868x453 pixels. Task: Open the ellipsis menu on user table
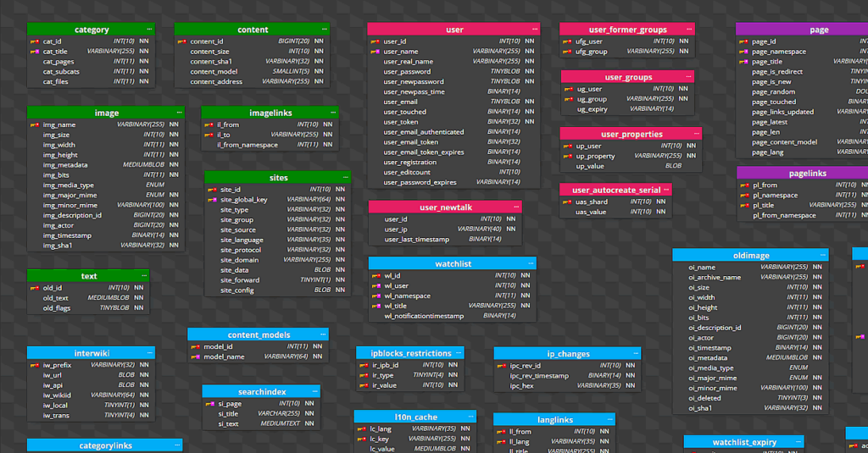coord(534,30)
